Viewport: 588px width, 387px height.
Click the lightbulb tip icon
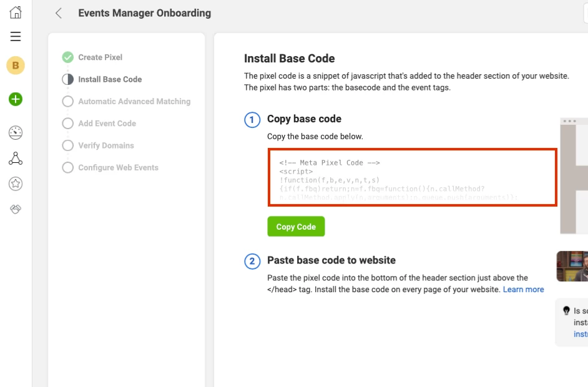[x=566, y=310]
